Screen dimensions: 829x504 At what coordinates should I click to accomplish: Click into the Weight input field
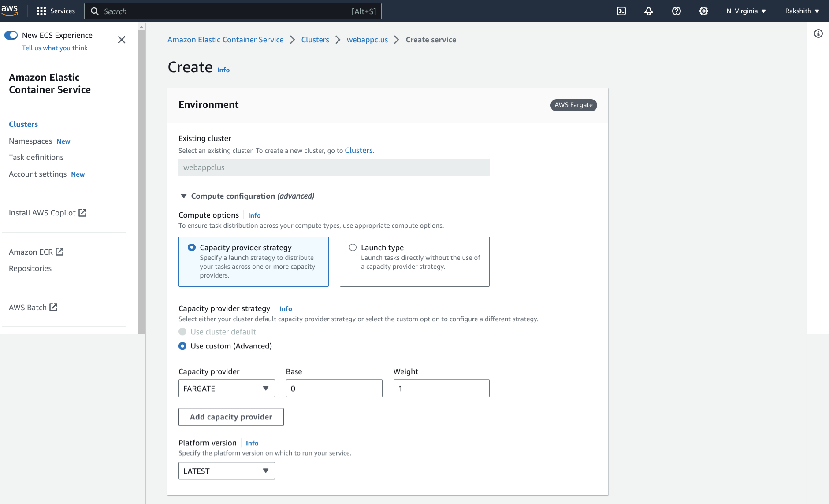441,388
